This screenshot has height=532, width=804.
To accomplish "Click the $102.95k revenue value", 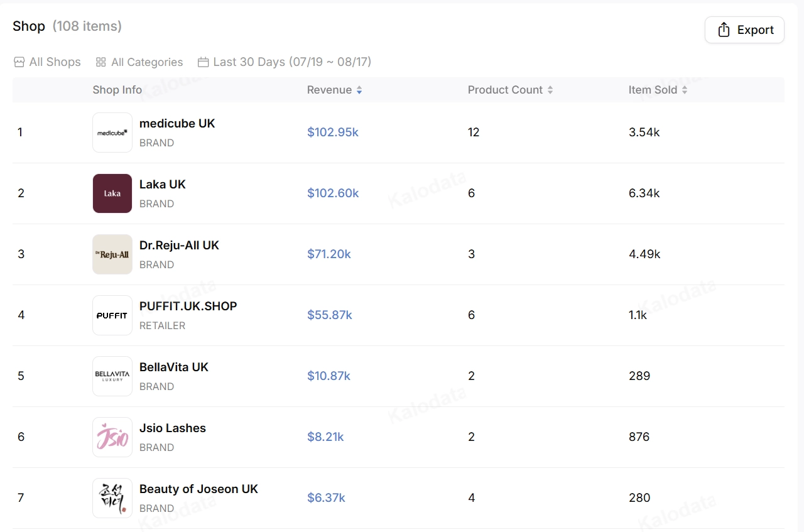I will [333, 132].
